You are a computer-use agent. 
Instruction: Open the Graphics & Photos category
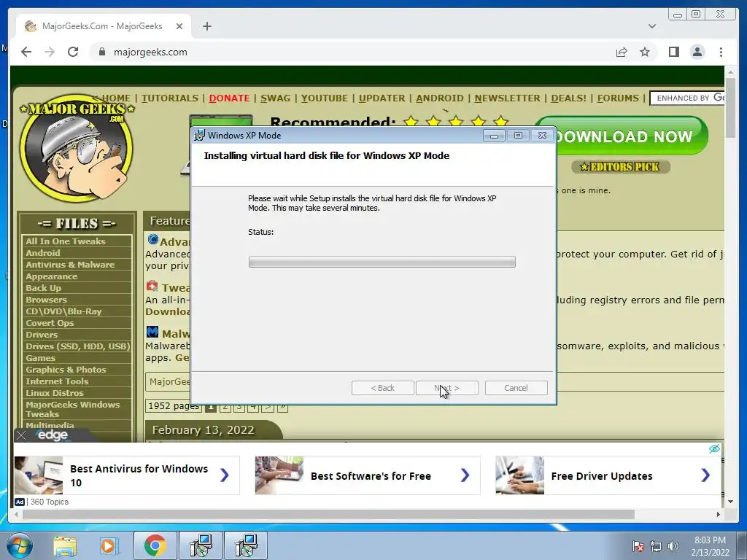tap(66, 370)
